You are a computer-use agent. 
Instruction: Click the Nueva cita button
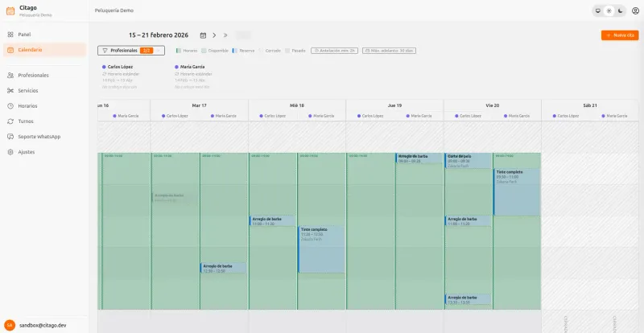pyautogui.click(x=619, y=35)
